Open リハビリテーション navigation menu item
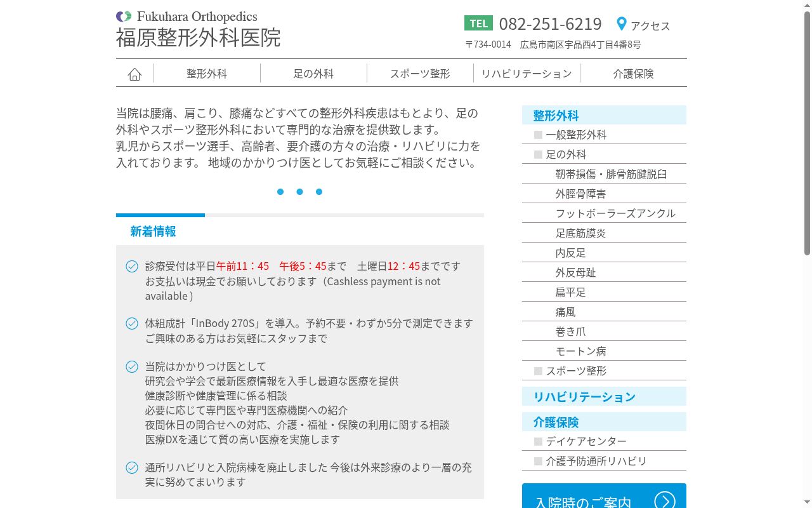Image resolution: width=812 pixels, height=508 pixels. [x=527, y=74]
